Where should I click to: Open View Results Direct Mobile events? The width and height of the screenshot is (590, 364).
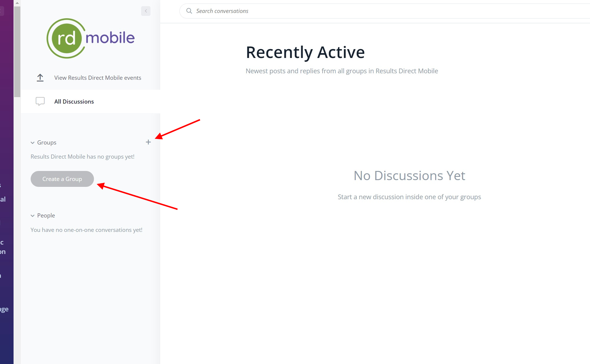(x=97, y=78)
